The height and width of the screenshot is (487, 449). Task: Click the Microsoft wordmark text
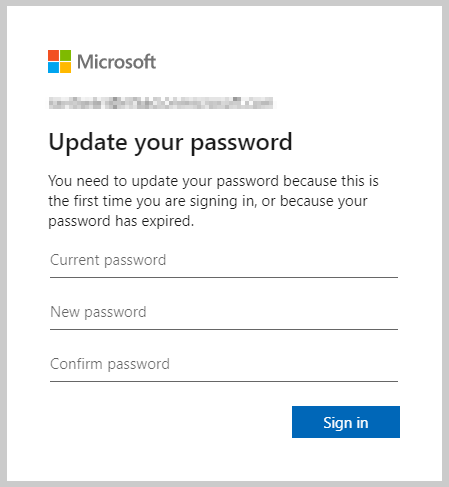click(117, 62)
